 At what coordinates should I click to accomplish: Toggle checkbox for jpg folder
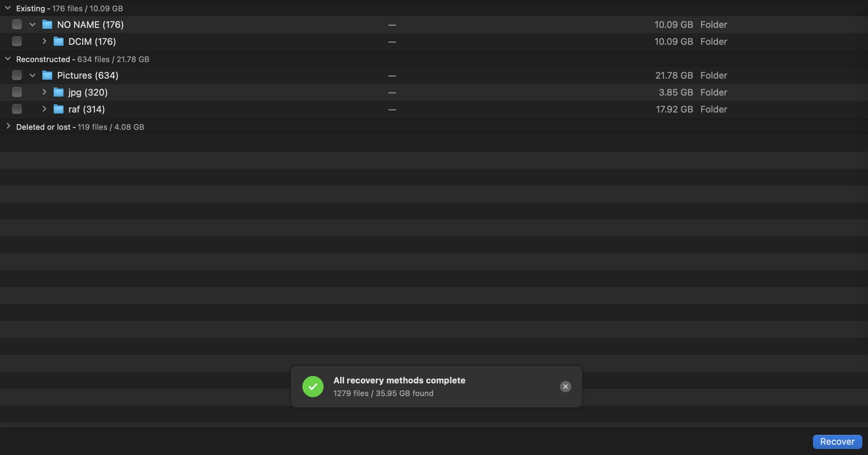tap(17, 92)
